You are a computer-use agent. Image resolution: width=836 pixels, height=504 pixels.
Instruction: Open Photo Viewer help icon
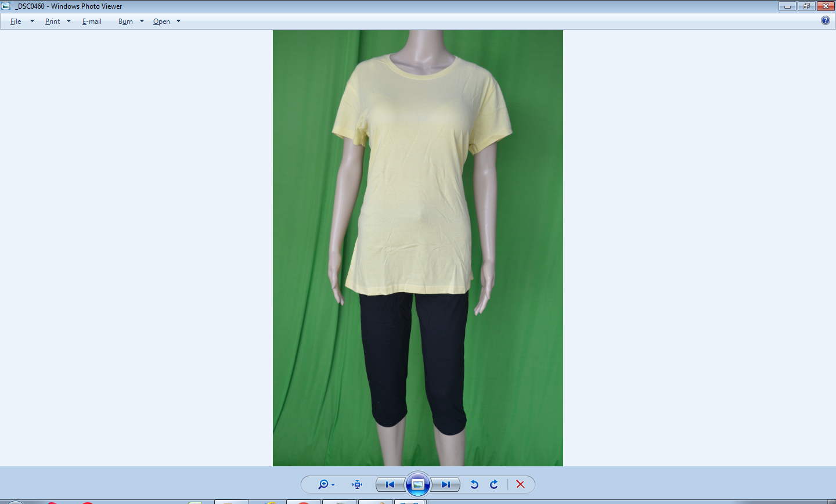click(x=826, y=20)
